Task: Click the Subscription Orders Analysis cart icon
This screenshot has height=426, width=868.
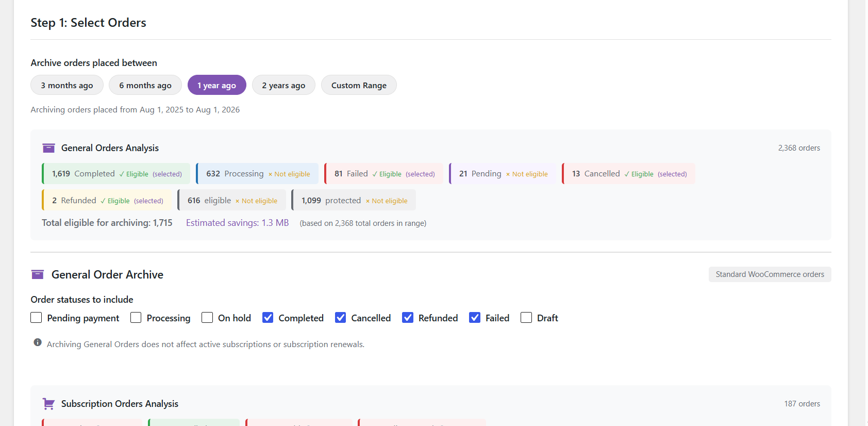Action: point(48,404)
